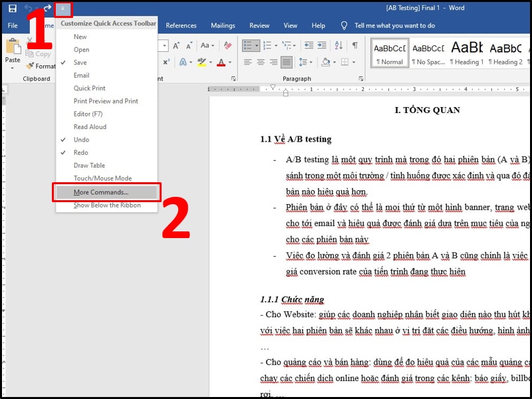Click the Tell me what you want to do box
The image size is (532, 399).
click(x=394, y=25)
